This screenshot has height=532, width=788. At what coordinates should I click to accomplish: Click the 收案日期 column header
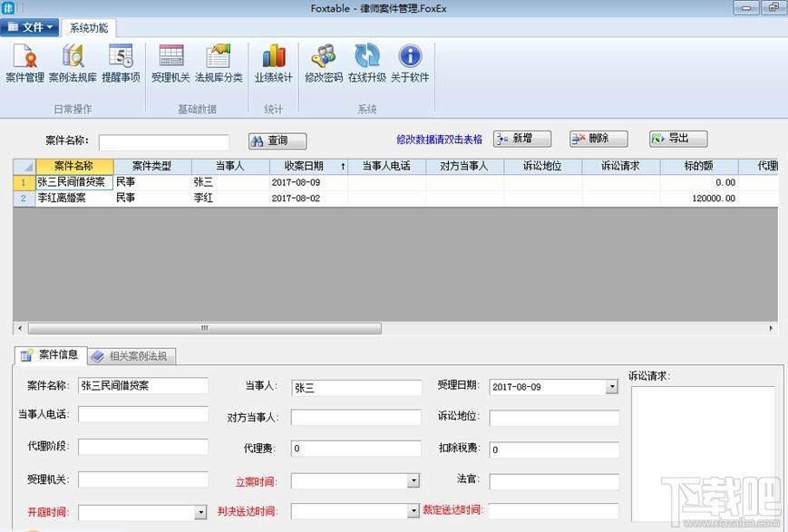point(308,166)
